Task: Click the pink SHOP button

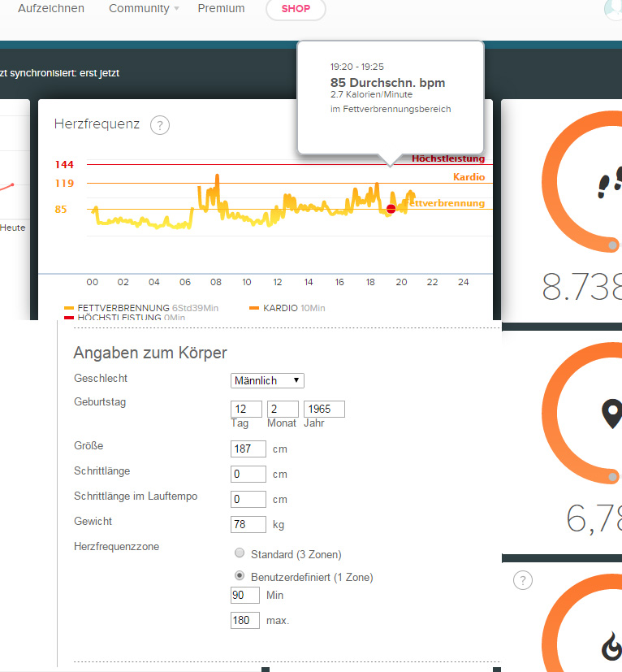Action: tap(296, 9)
